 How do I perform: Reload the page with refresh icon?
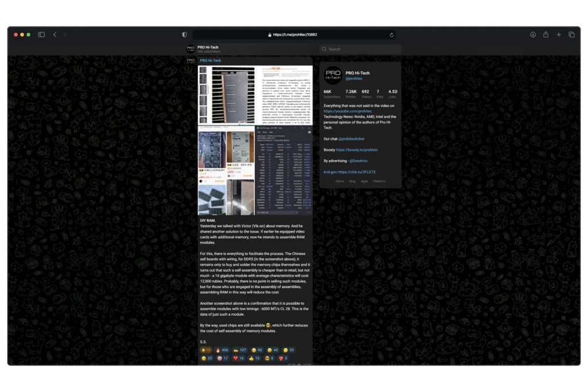(392, 34)
